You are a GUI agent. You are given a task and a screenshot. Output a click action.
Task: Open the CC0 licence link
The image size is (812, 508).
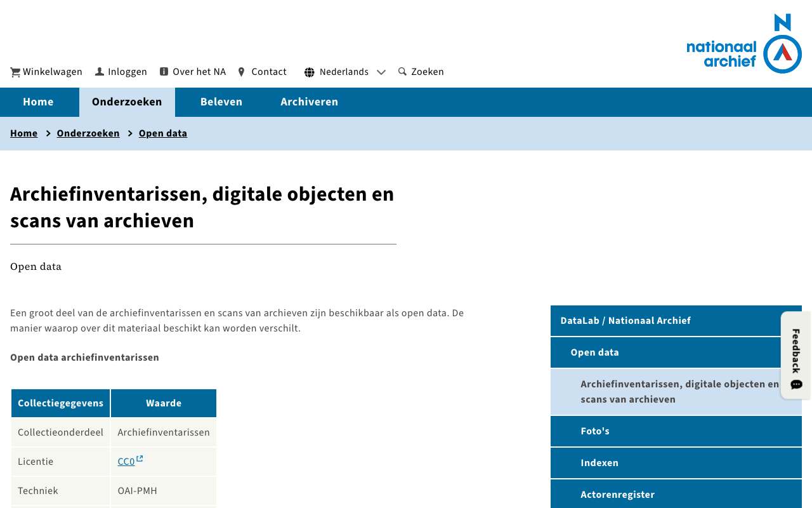tap(126, 462)
